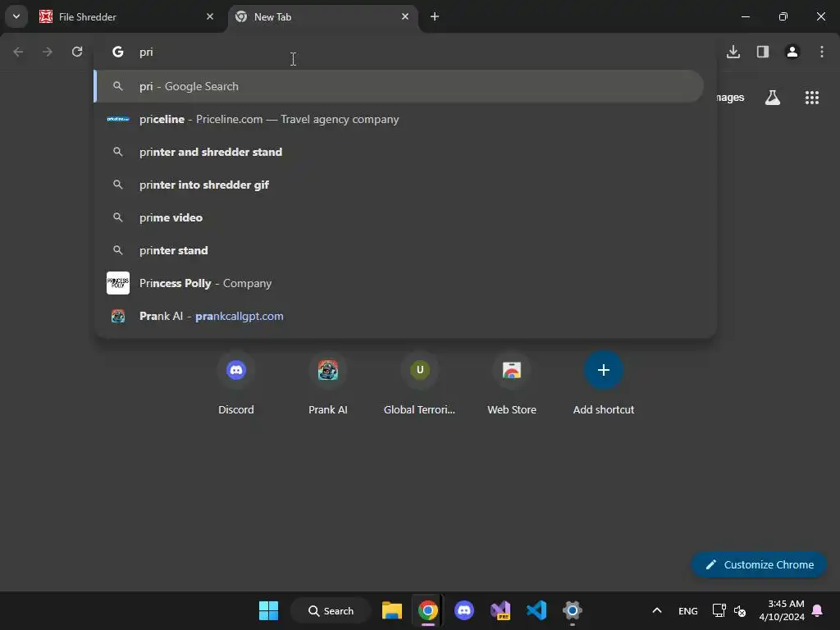Open Chrome three-dot menu

(822, 52)
